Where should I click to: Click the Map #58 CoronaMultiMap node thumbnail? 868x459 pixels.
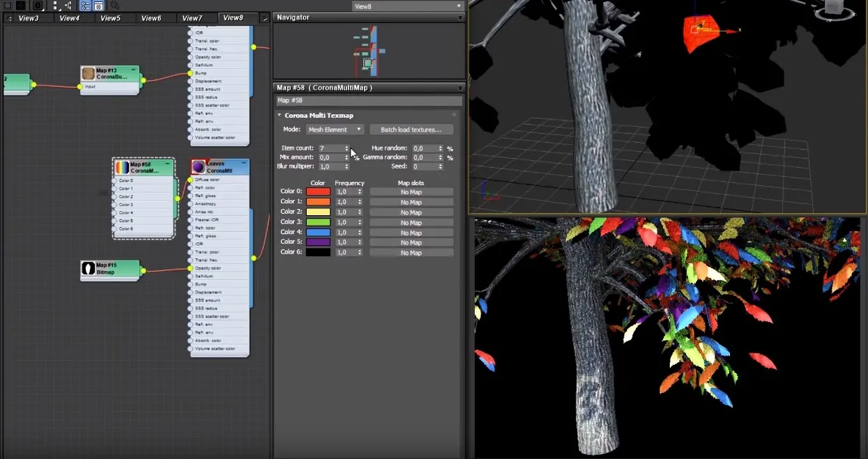pos(122,167)
